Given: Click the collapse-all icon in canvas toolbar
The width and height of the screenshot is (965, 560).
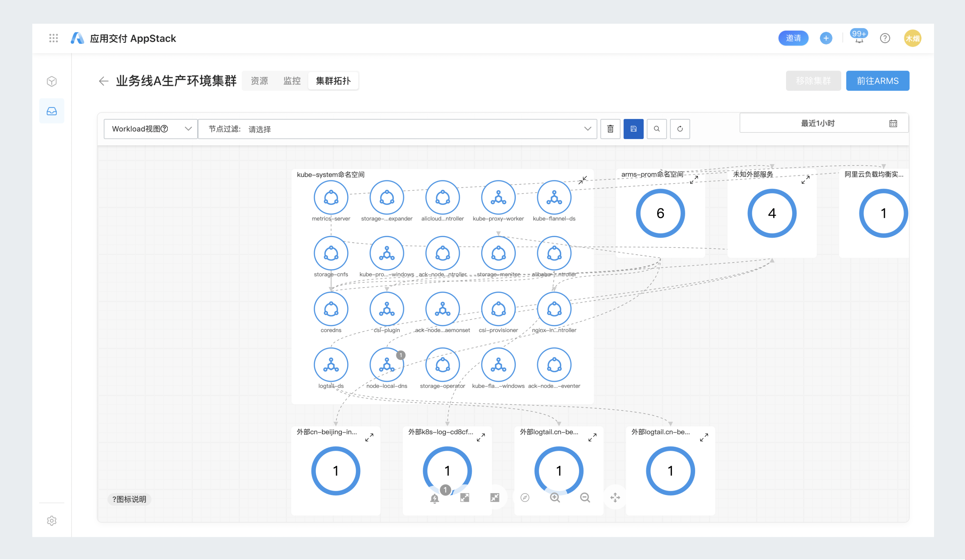Looking at the screenshot, I should coord(495,498).
